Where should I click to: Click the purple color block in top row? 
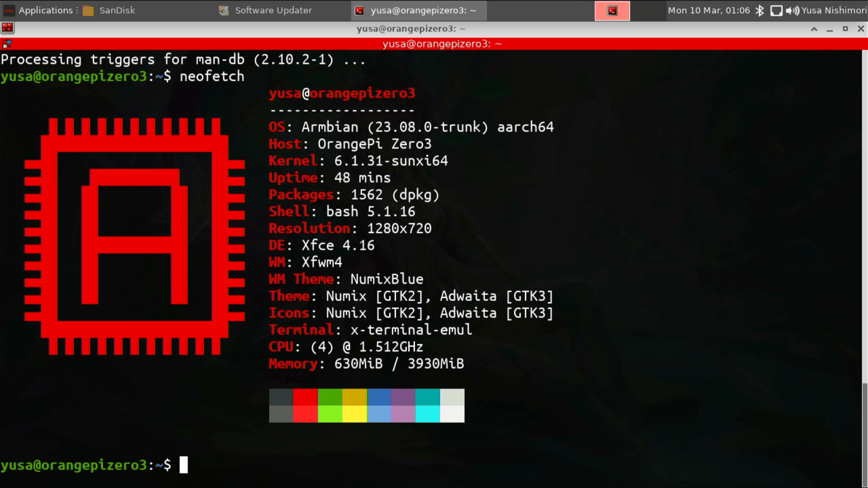tap(403, 397)
